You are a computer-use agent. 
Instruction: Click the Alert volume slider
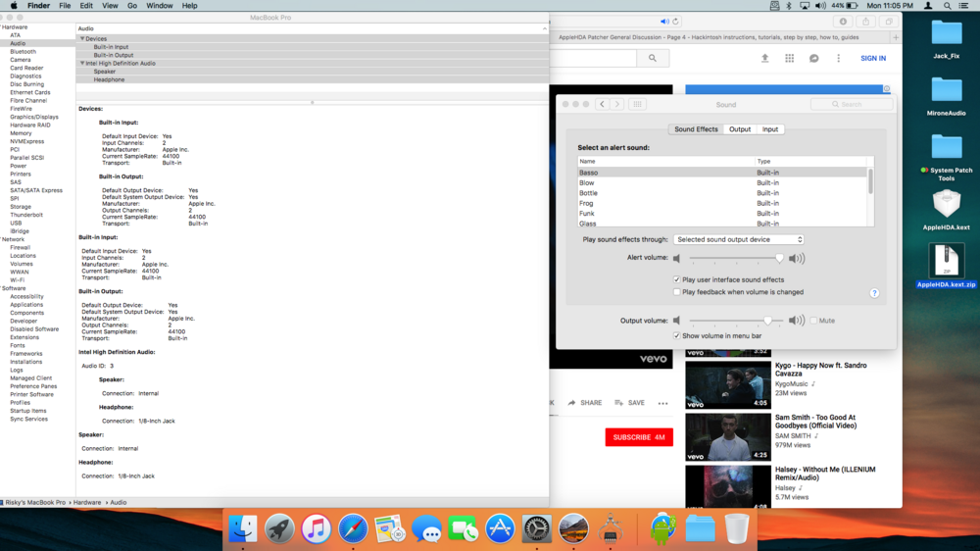[x=735, y=259]
